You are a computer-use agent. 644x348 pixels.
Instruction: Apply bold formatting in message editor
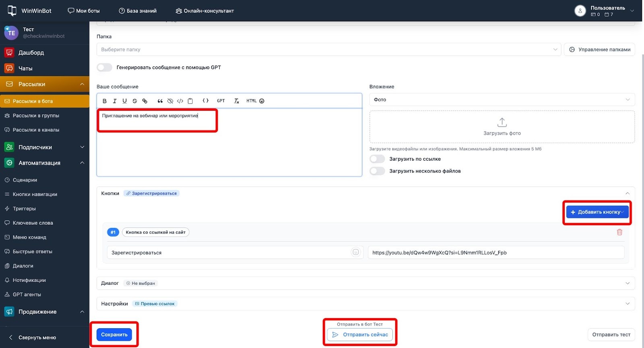point(105,101)
